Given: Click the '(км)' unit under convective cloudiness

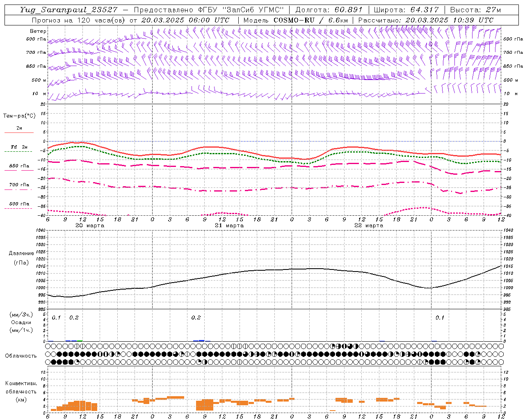Looking at the screenshot, I should (x=21, y=399).
